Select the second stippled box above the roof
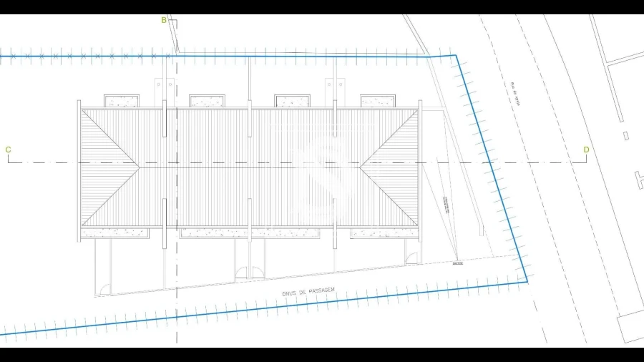Image resolution: width=644 pixels, height=362 pixels. 207,101
